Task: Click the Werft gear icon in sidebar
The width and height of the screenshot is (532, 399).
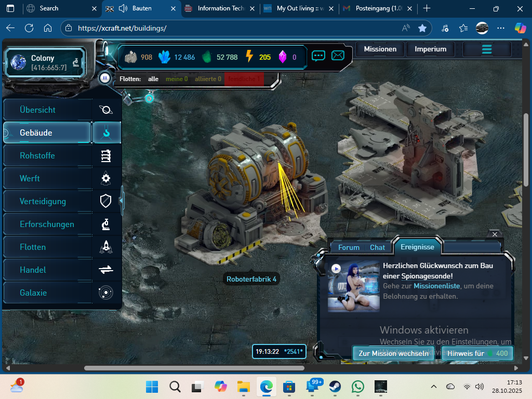Action: point(106,179)
